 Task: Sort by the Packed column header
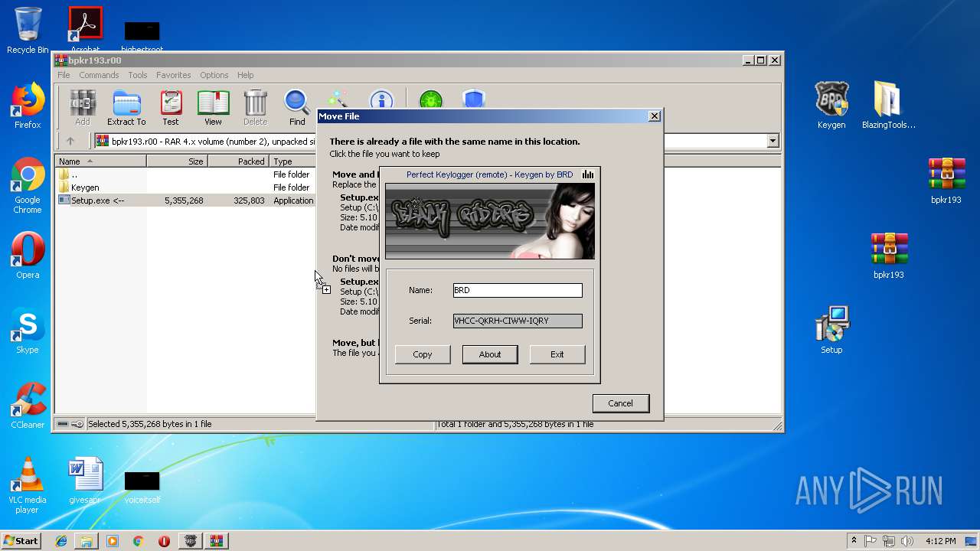[239, 161]
